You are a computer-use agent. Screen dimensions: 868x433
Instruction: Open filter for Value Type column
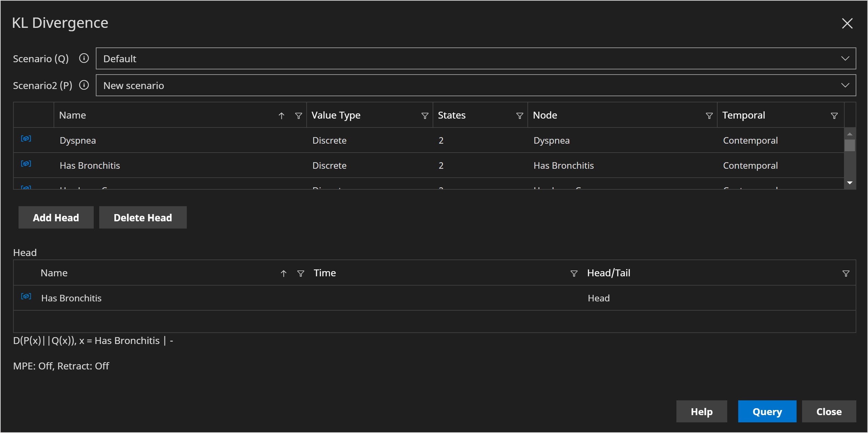tap(425, 116)
